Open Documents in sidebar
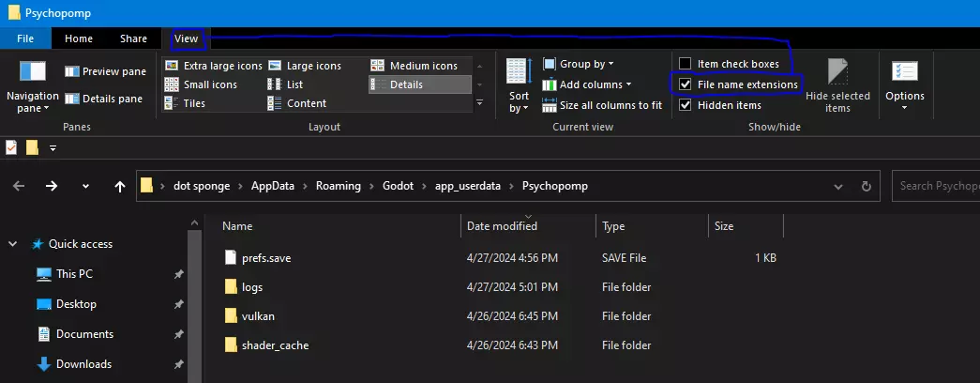Viewport: 980px width, 383px height. click(x=85, y=334)
